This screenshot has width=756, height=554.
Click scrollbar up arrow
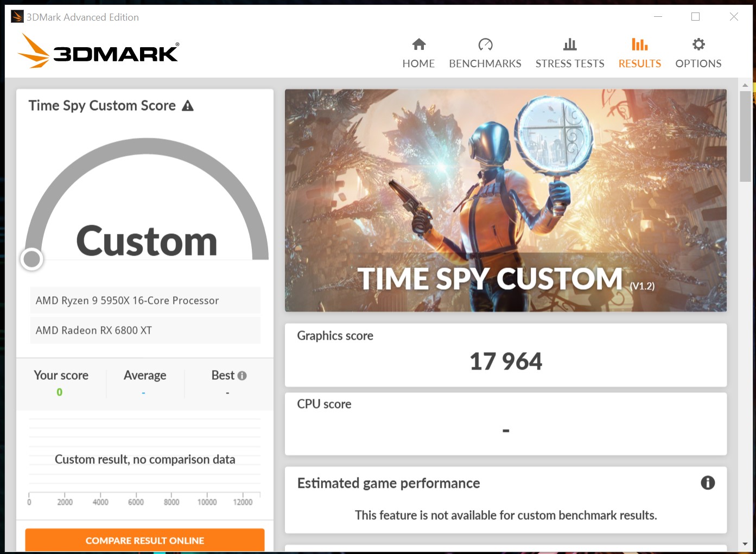(745, 85)
